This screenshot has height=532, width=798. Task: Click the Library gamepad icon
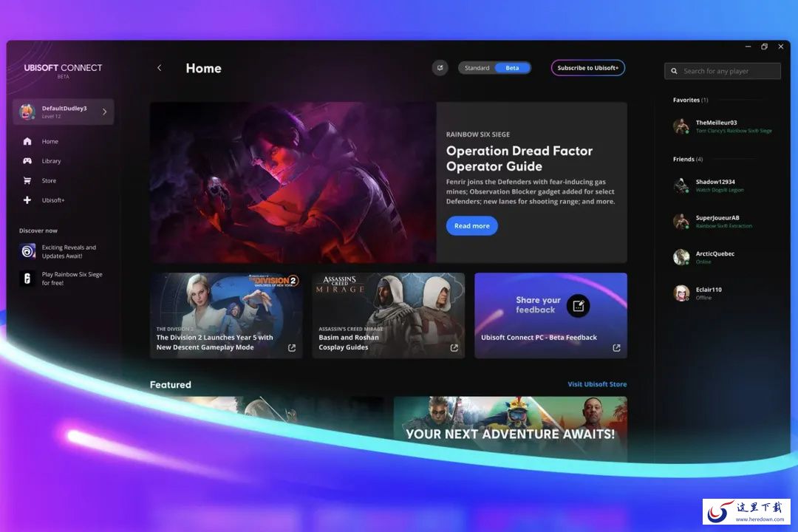point(27,161)
